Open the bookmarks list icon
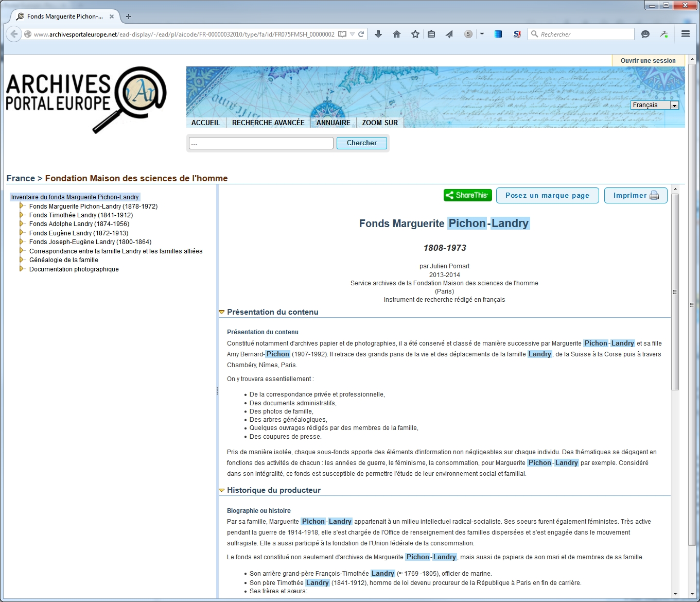700x602 pixels. tap(431, 34)
